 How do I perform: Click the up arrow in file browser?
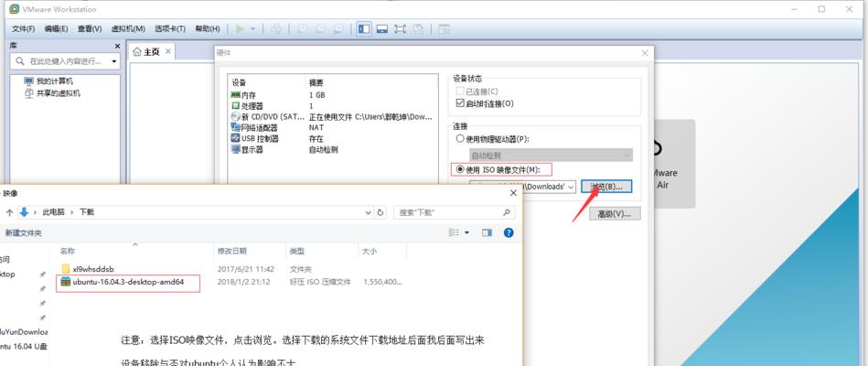click(x=9, y=212)
